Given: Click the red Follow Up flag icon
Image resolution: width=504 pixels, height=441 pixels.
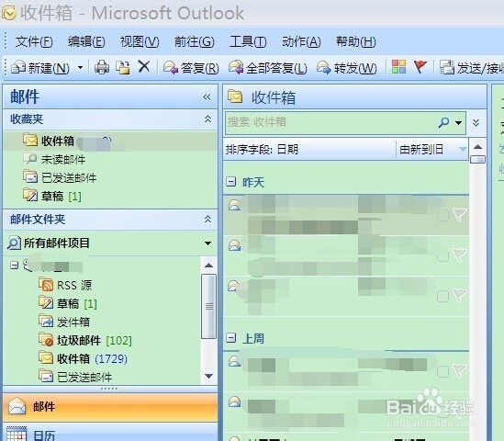Looking at the screenshot, I should tap(420, 67).
